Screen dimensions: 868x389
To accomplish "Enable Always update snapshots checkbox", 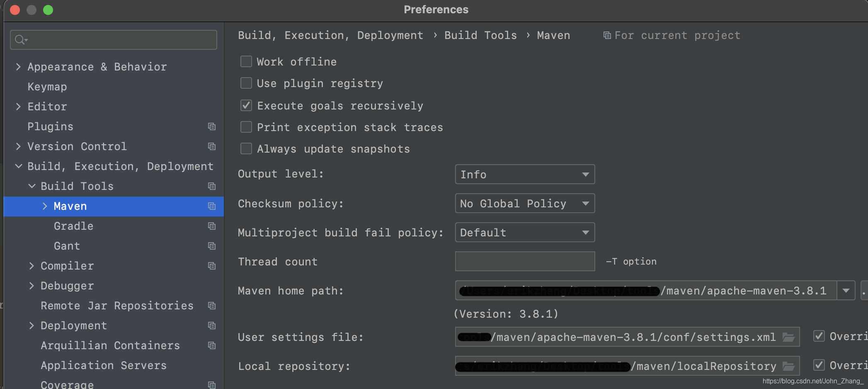I will pyautogui.click(x=246, y=149).
